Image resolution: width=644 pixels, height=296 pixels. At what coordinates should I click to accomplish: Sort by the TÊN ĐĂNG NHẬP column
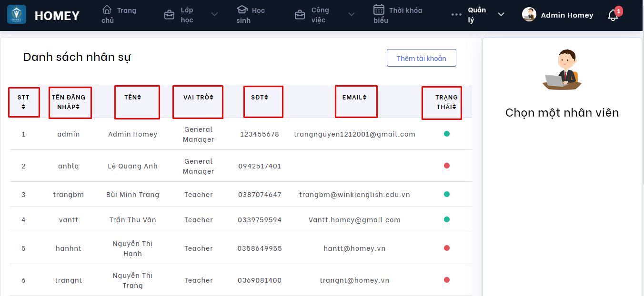point(77,107)
